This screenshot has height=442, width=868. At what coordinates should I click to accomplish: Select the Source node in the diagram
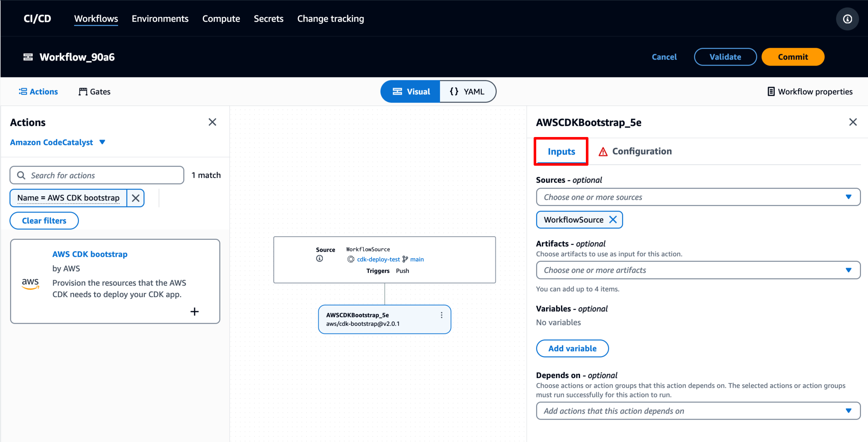[384, 260]
